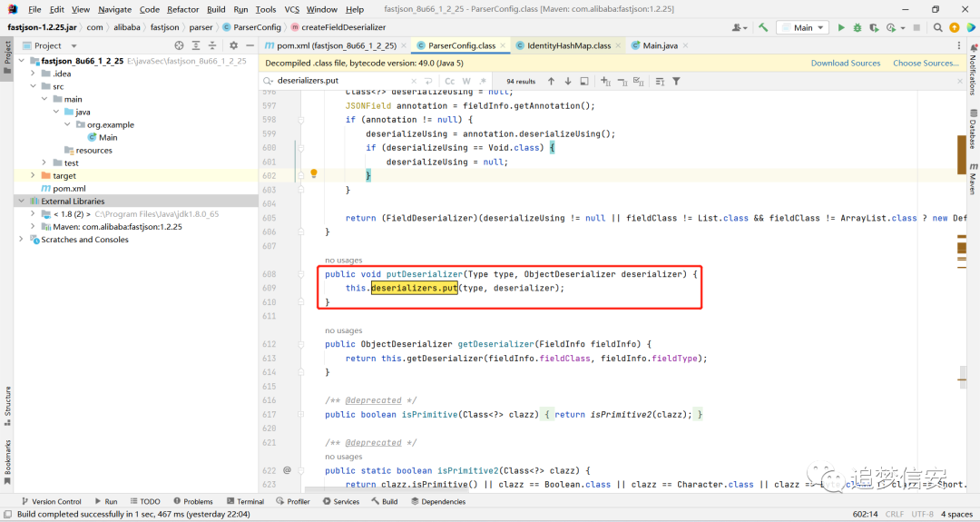Select pom.xml in project tree
Image resolution: width=980 pixels, height=522 pixels.
[69, 188]
